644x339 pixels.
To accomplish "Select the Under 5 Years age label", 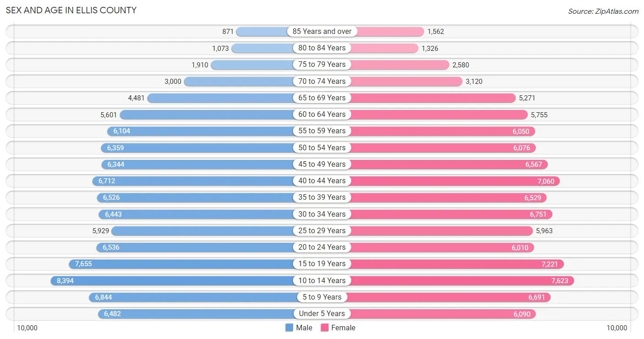I will tap(322, 313).
